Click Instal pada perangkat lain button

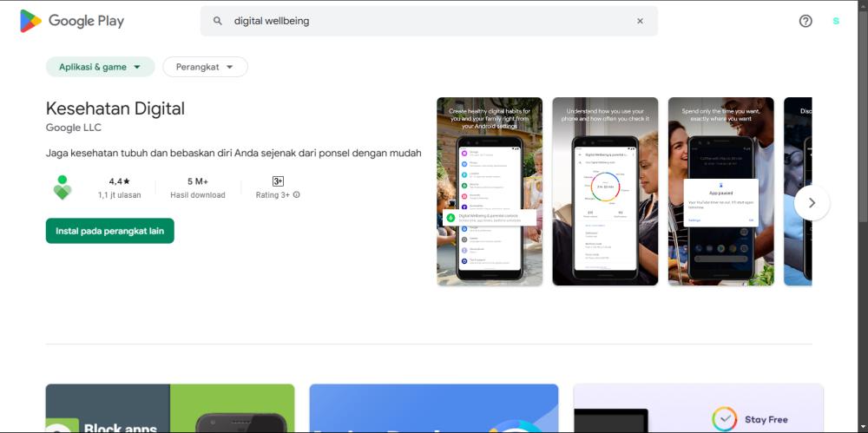point(109,231)
